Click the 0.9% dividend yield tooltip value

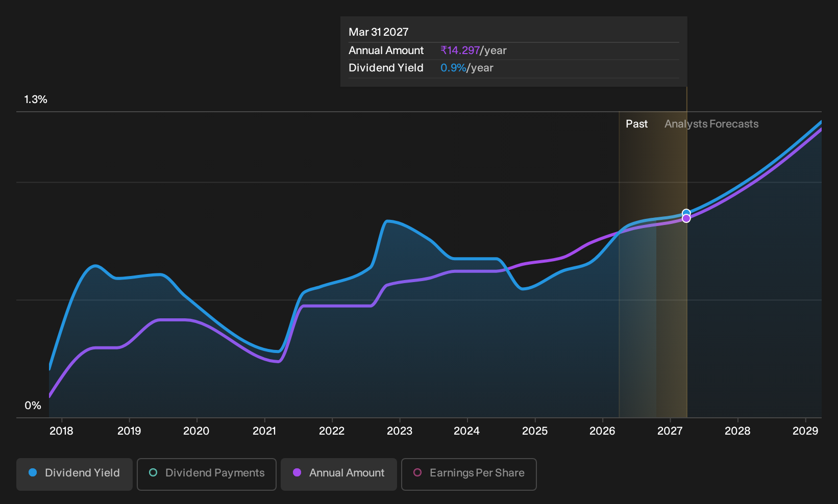(453, 68)
